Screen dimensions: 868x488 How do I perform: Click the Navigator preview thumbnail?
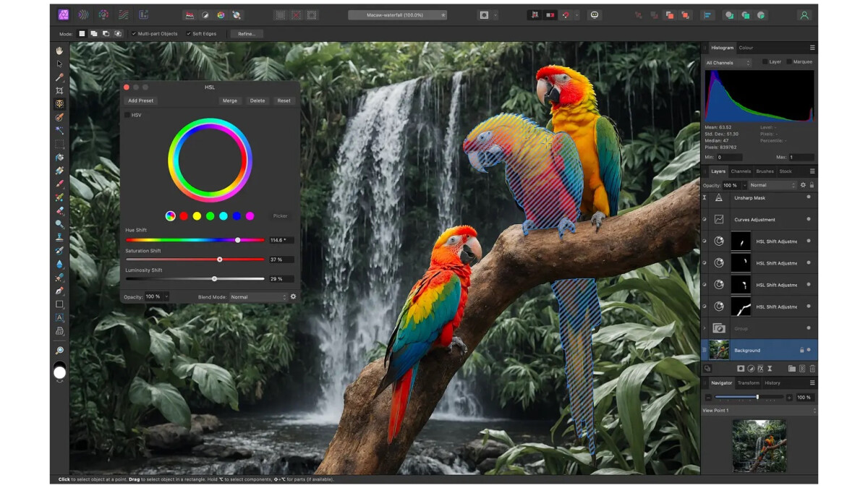pyautogui.click(x=759, y=445)
